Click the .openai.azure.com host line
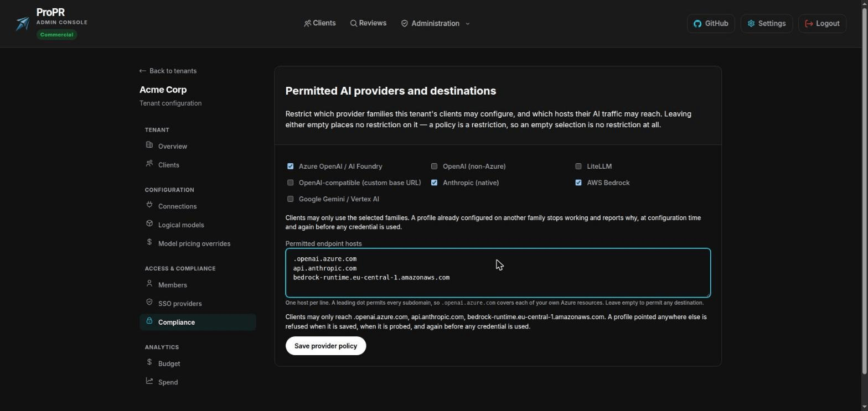 (x=324, y=258)
